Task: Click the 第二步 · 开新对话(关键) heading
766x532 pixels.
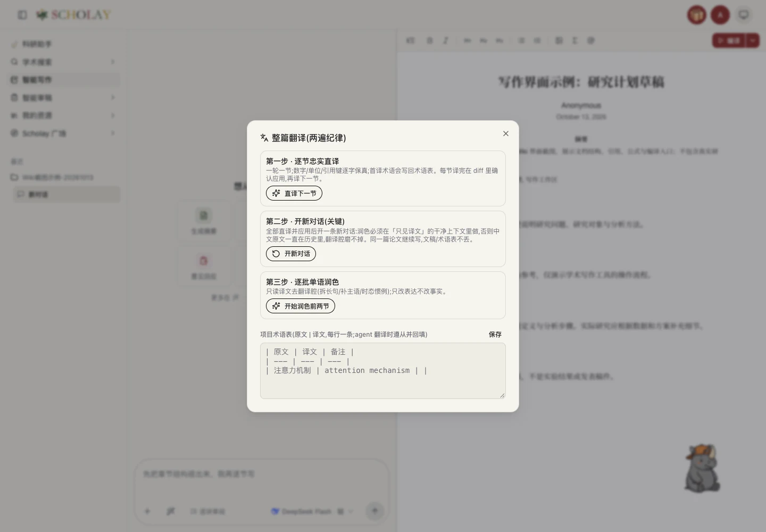Action: [305, 221]
